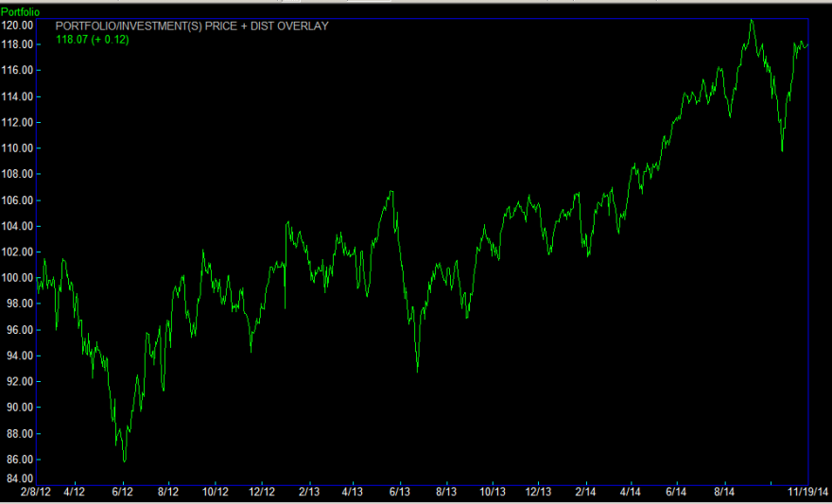
Task: Click the 4/13 date axis label
Action: click(353, 493)
